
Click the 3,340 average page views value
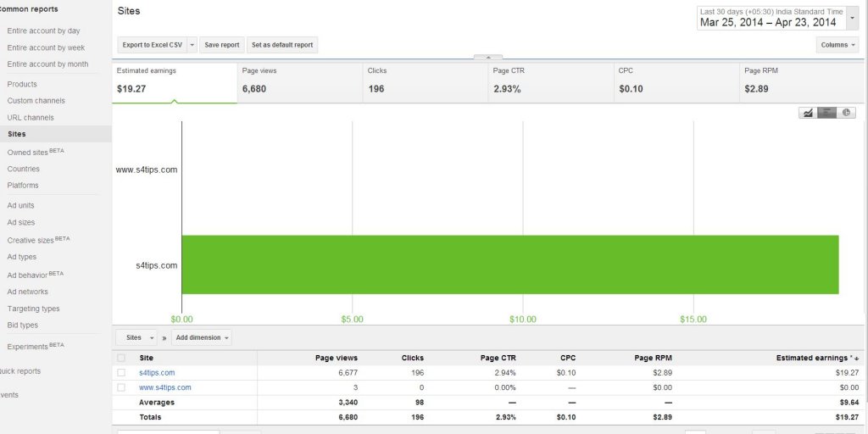(348, 403)
